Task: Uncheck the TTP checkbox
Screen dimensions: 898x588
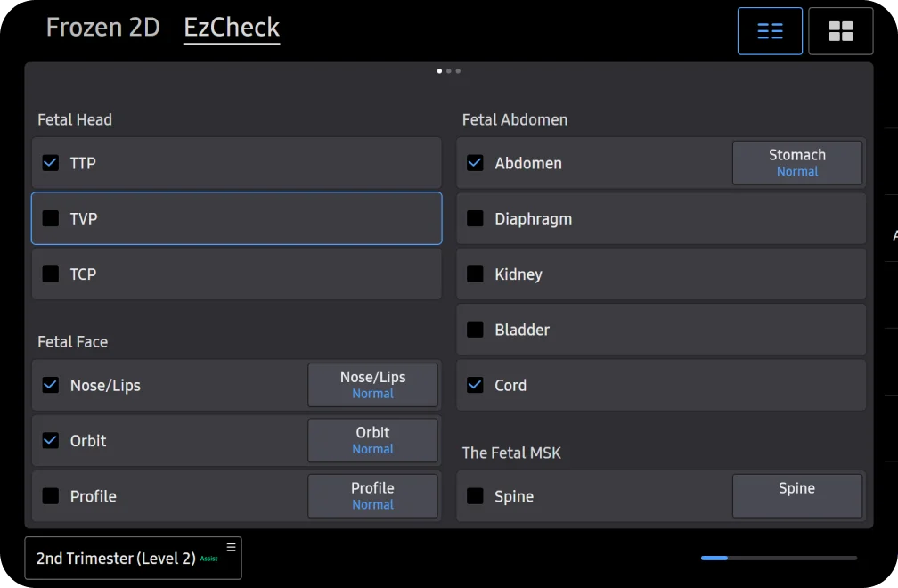Action: pos(51,163)
